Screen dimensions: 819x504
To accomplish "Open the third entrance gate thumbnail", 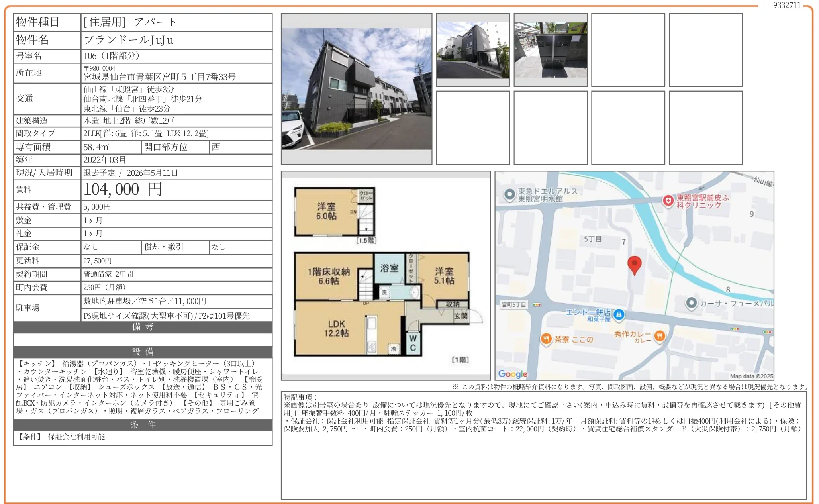I will point(550,50).
